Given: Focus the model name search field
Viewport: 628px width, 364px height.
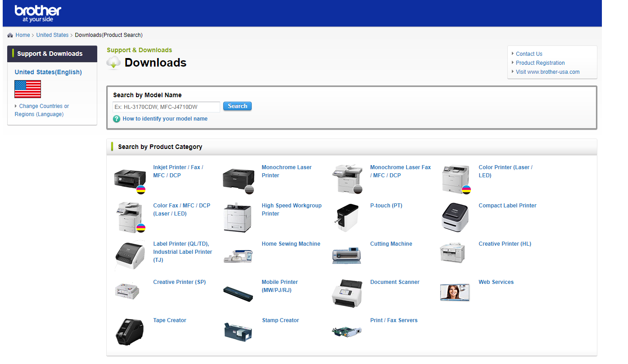Looking at the screenshot, I should [x=166, y=107].
